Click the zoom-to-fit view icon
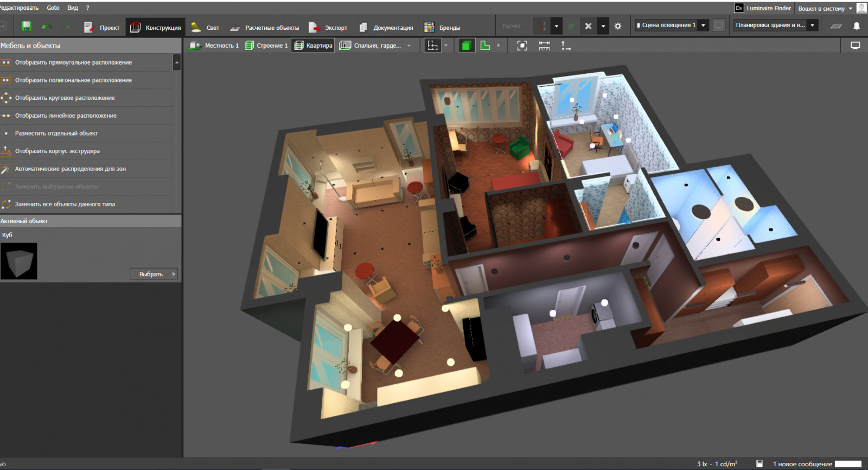The image size is (868, 470). [522, 46]
